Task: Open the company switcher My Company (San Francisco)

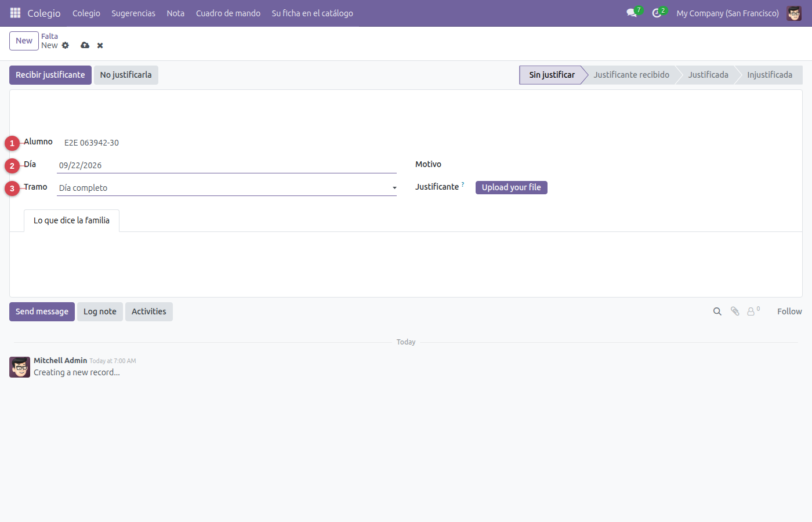Action: tap(727, 13)
